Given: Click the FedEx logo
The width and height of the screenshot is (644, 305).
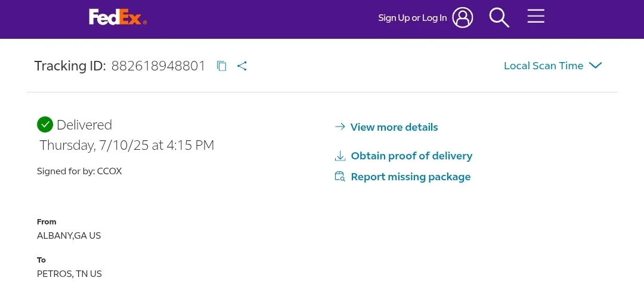Looking at the screenshot, I should pos(117,17).
